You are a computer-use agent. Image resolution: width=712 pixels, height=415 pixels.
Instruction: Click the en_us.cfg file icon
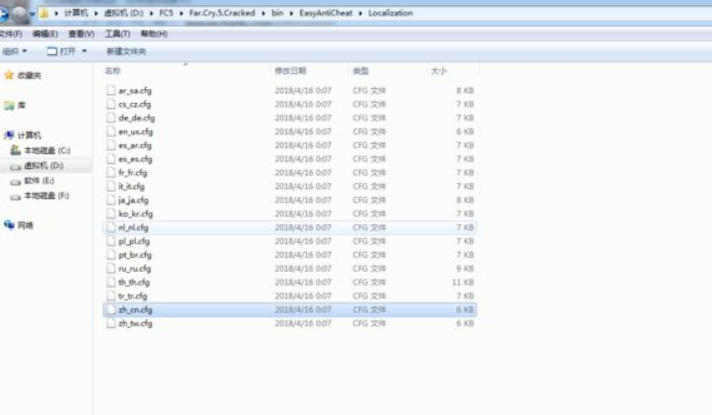point(111,131)
